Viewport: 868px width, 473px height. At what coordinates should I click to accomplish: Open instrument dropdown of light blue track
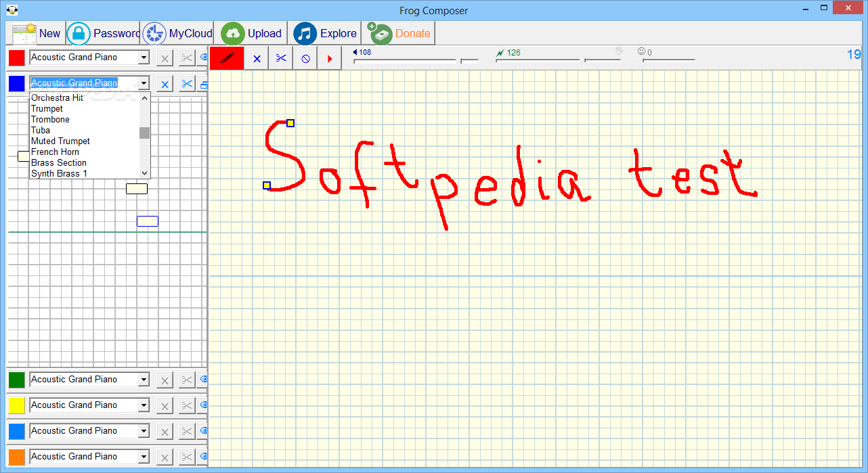pyautogui.click(x=144, y=432)
